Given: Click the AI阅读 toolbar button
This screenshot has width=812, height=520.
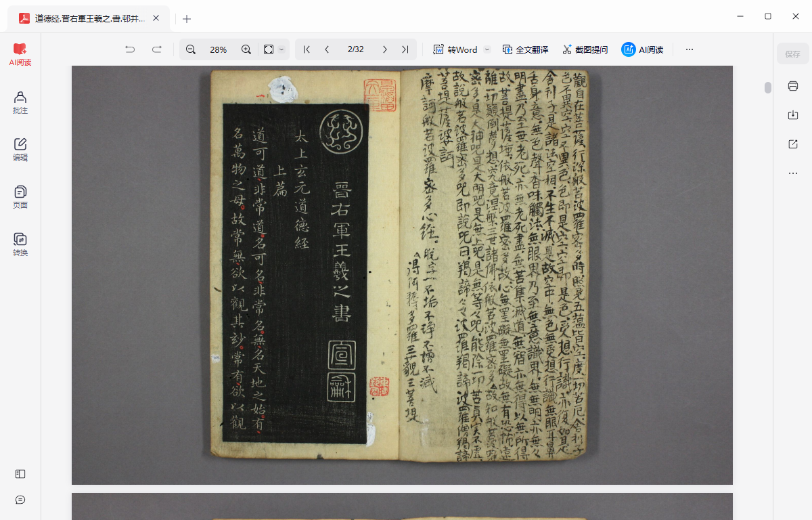Looking at the screenshot, I should pos(642,49).
